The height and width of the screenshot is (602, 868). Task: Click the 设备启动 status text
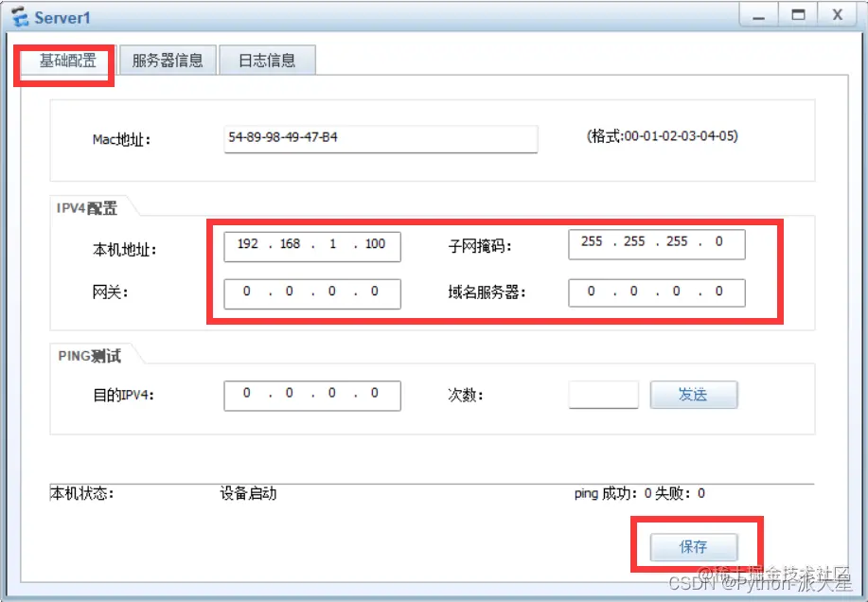(248, 493)
